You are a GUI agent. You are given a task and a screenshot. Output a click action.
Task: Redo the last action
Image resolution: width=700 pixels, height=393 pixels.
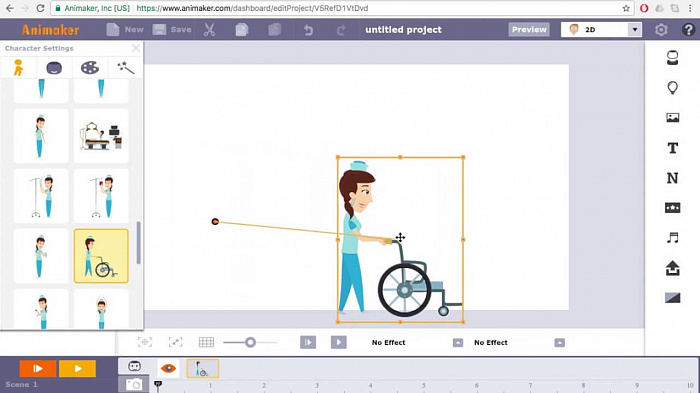[x=341, y=30]
